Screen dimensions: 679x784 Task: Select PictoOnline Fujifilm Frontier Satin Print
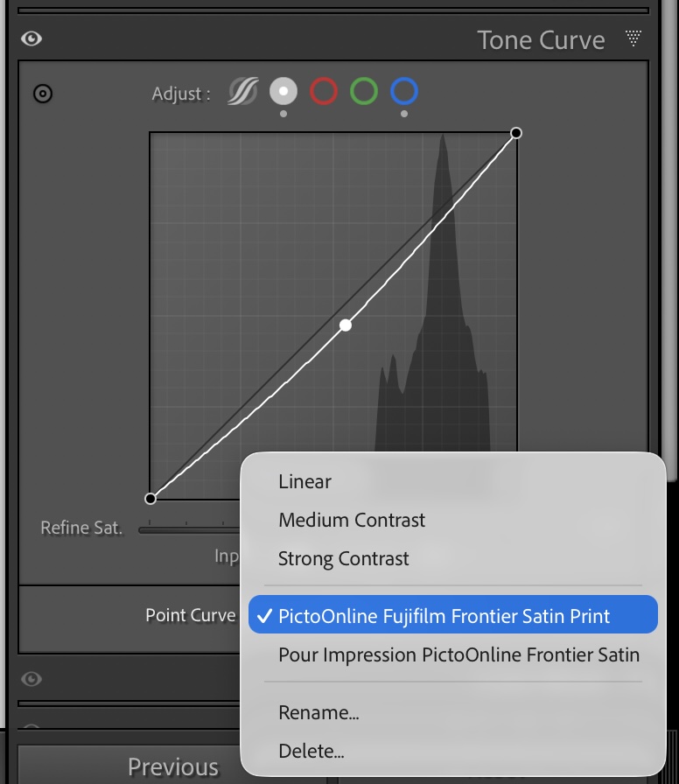(444, 615)
